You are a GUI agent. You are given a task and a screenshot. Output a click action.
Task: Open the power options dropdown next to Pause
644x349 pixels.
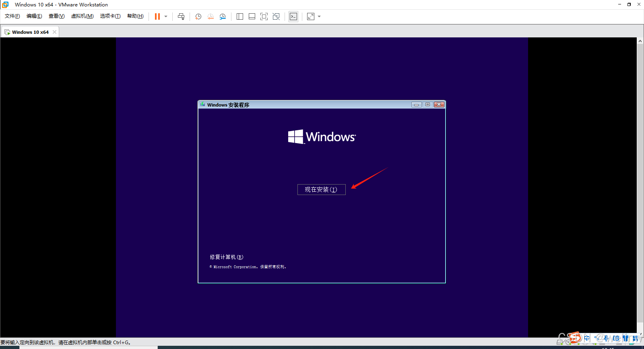[166, 16]
